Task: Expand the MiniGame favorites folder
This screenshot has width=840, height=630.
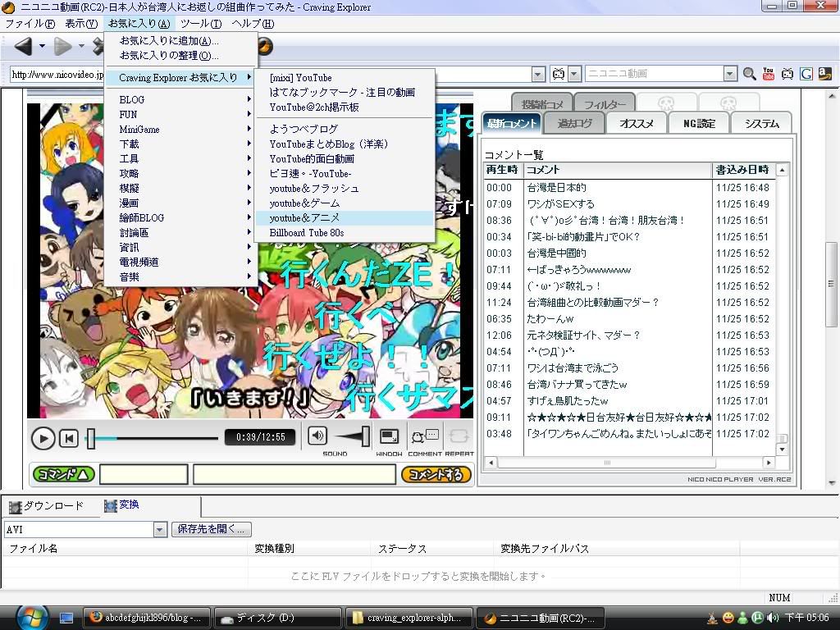Action: point(180,129)
